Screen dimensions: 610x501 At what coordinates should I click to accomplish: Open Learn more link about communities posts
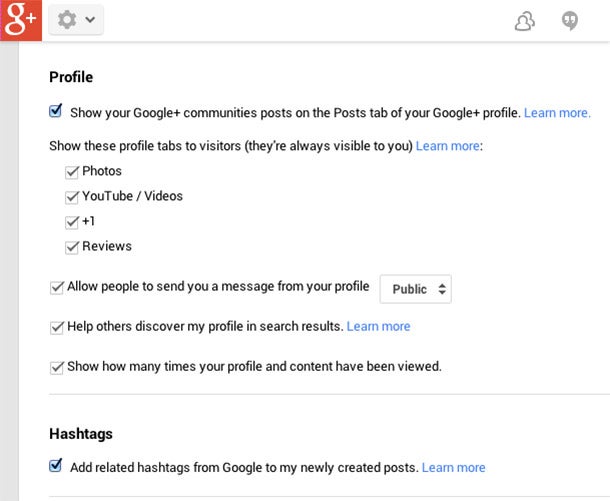pos(557,113)
